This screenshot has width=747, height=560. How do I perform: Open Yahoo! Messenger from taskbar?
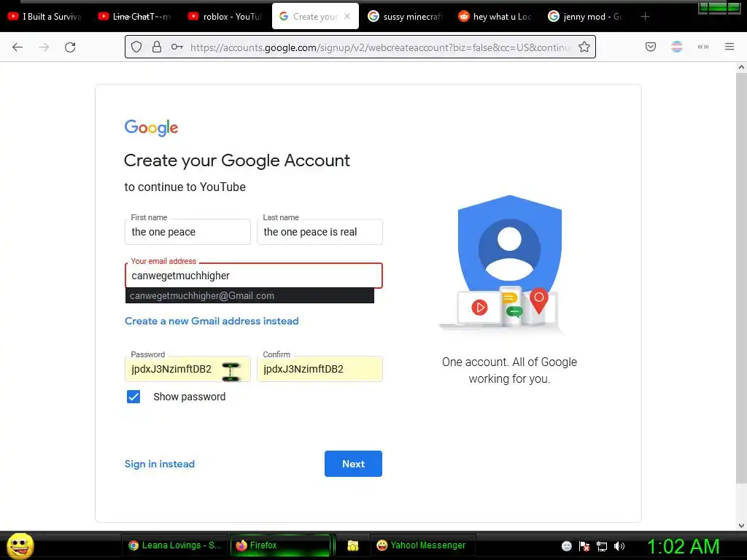(421, 545)
